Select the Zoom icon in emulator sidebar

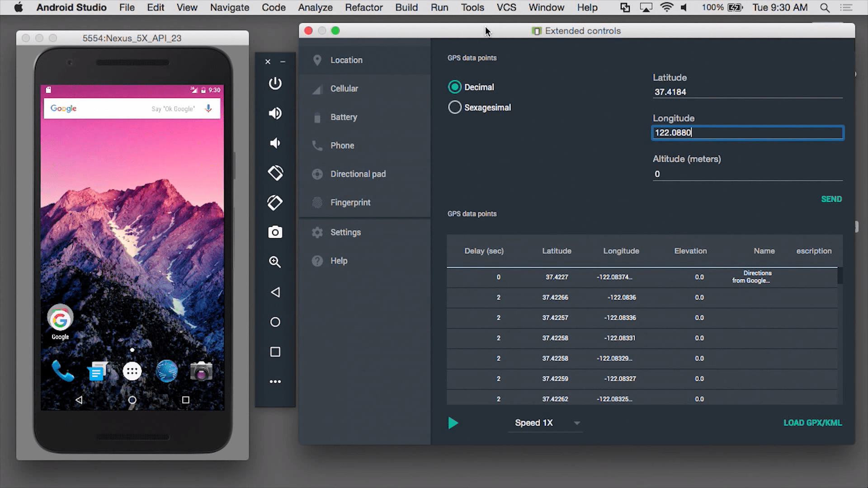275,262
